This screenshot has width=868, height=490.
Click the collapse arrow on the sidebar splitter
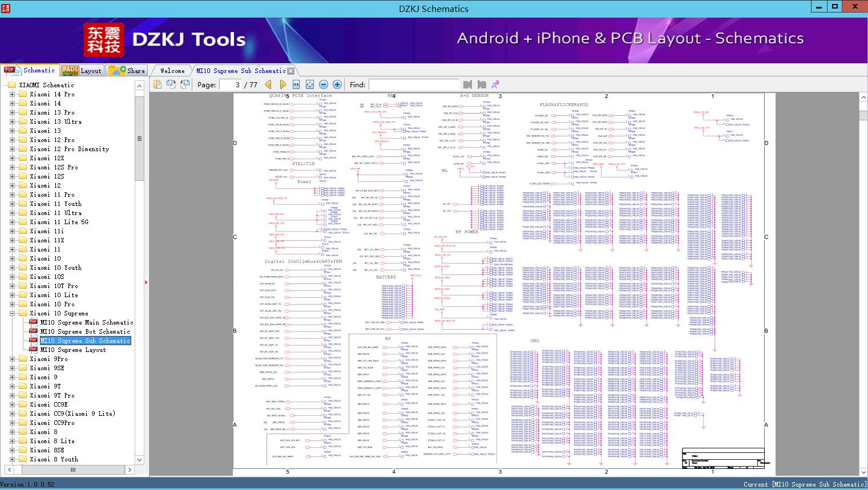146,282
